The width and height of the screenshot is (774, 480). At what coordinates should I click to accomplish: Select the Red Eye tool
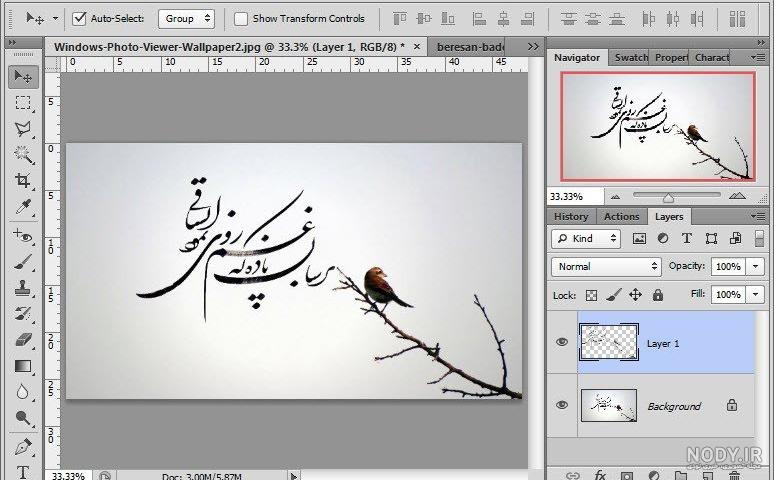coord(23,235)
